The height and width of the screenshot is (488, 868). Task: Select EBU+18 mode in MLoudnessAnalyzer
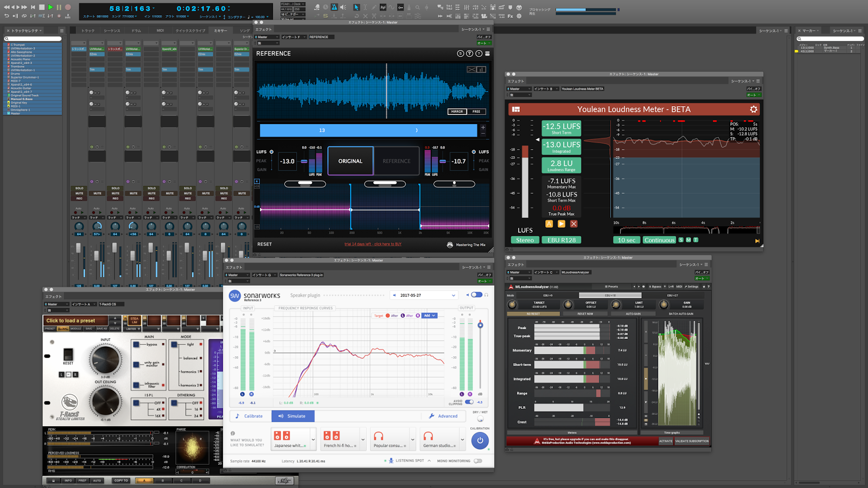tap(610, 296)
